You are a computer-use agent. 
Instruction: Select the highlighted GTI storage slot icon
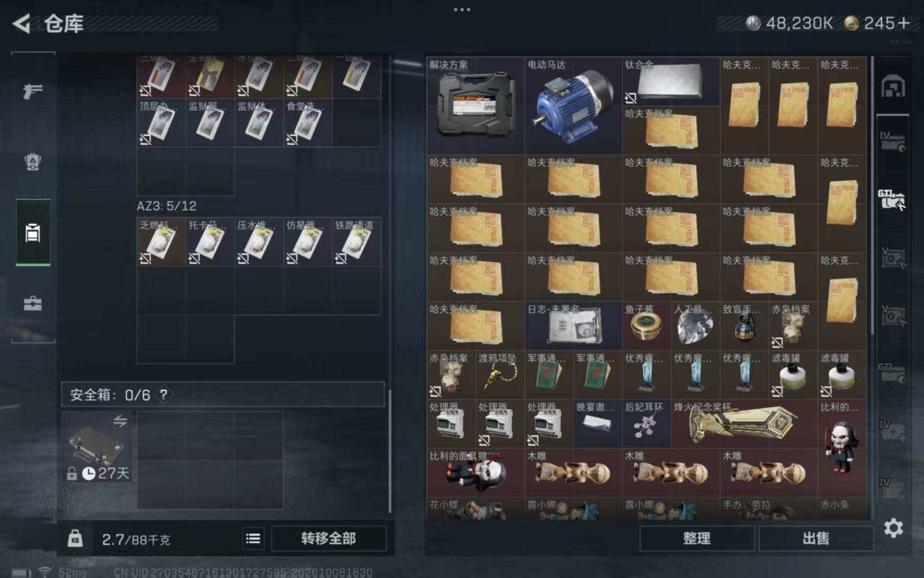892,200
